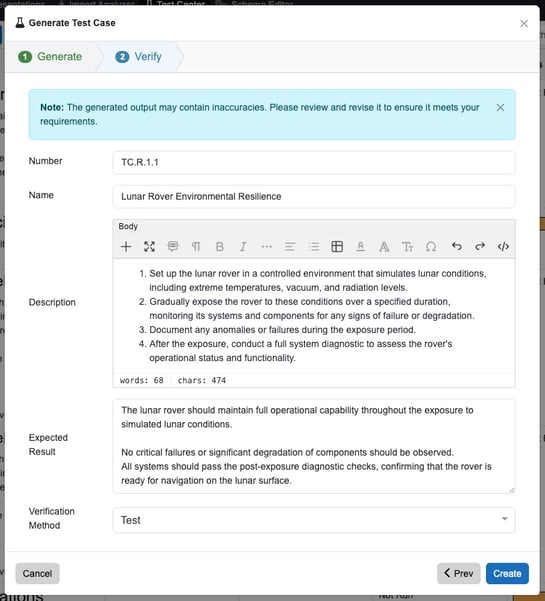Open font size tool

tap(407, 246)
